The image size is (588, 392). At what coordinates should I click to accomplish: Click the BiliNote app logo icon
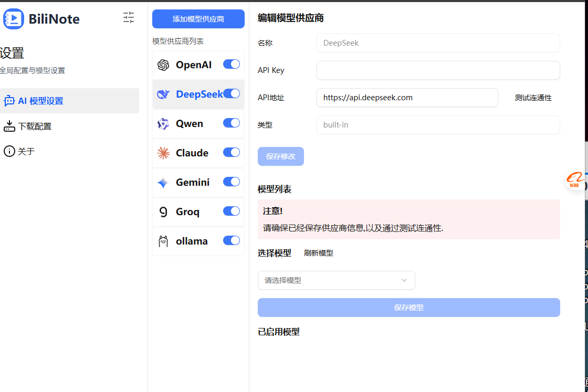[x=14, y=19]
